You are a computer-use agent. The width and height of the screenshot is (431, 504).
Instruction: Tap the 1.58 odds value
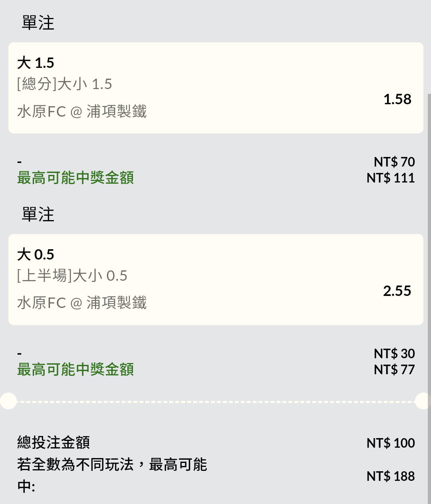click(397, 99)
